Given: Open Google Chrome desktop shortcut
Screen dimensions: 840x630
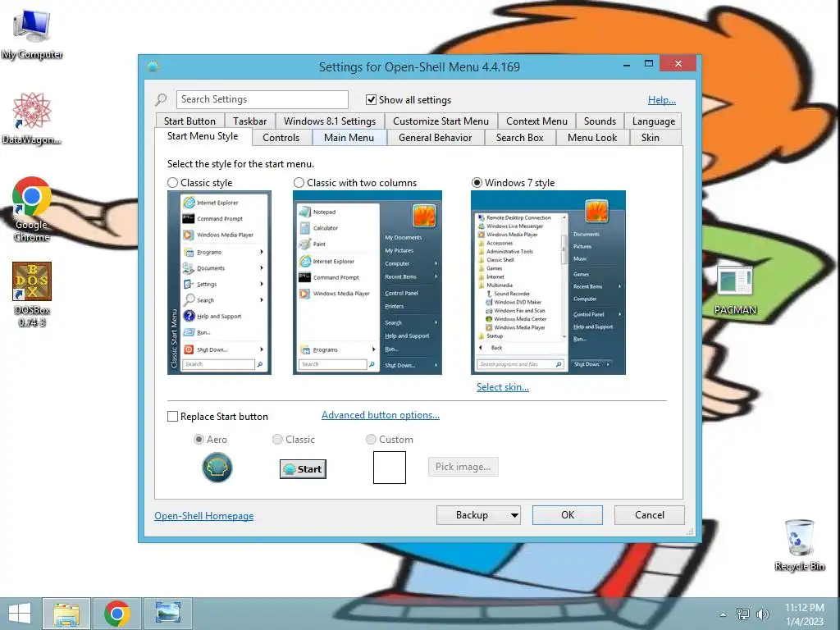Looking at the screenshot, I should click(32, 209).
